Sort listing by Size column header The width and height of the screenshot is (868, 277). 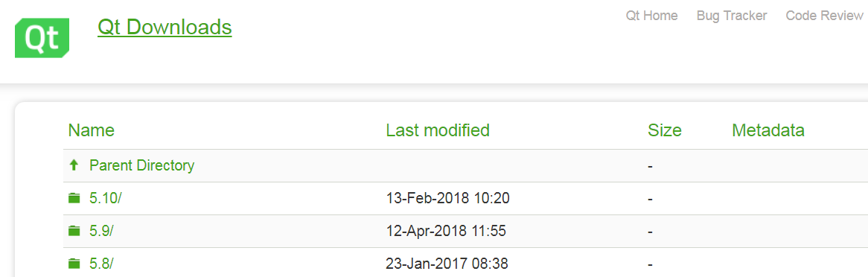point(665,130)
